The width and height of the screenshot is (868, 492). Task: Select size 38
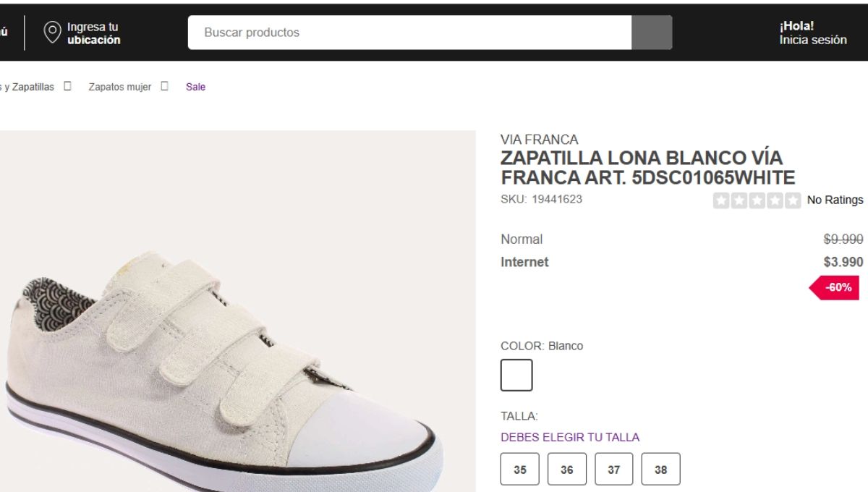point(661,468)
